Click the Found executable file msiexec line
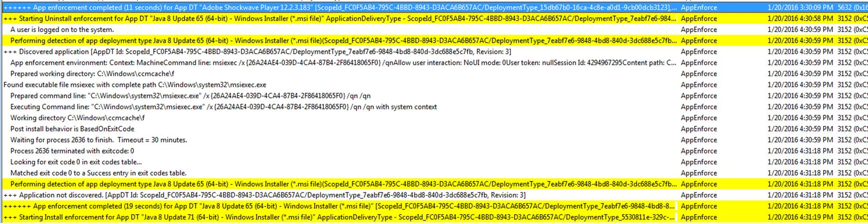The width and height of the screenshot is (868, 223). tap(434, 85)
